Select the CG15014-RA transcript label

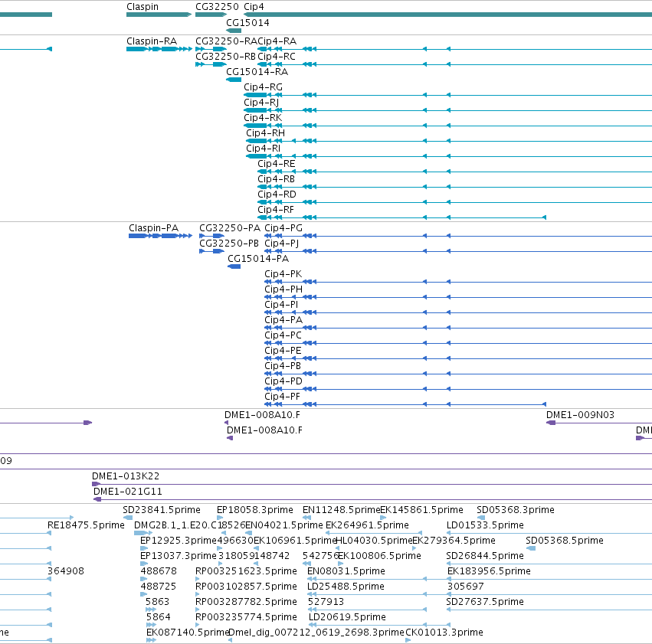click(x=257, y=72)
